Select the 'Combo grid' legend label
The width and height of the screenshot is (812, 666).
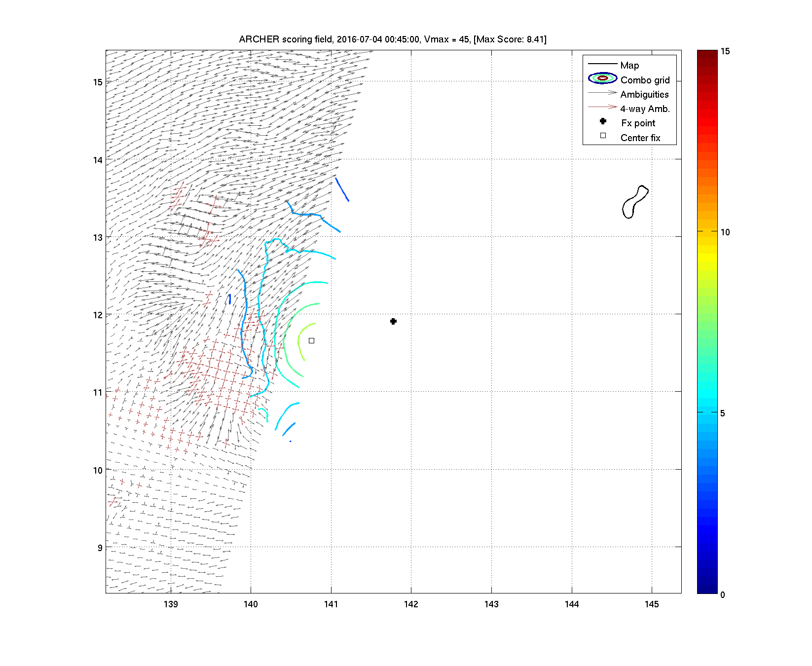tap(645, 80)
